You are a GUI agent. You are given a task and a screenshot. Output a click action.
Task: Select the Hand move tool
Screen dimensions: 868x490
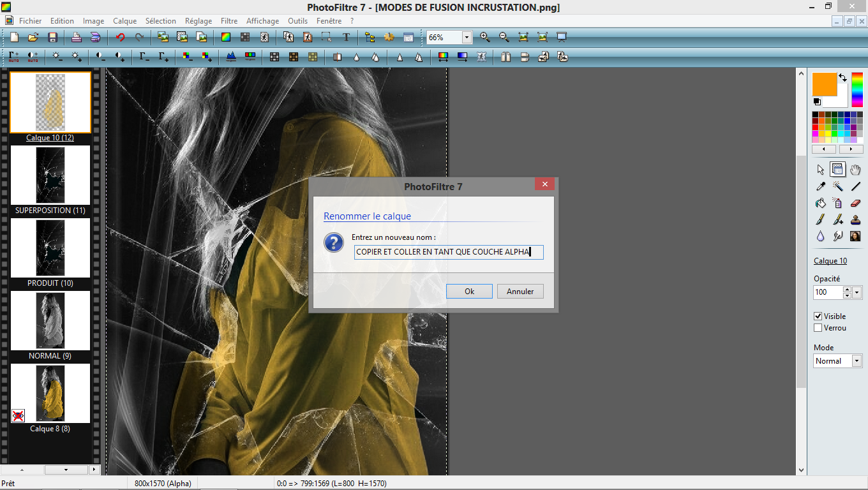click(856, 169)
